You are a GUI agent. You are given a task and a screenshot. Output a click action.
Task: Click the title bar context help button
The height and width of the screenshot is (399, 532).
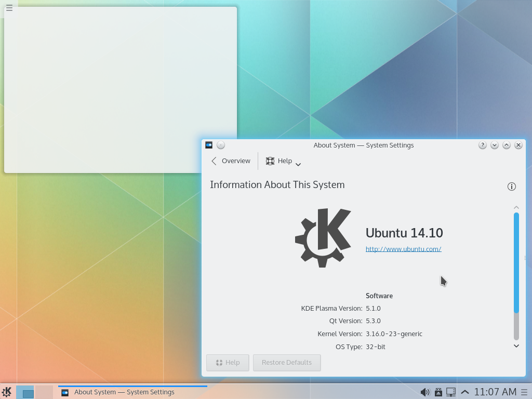pos(483,145)
